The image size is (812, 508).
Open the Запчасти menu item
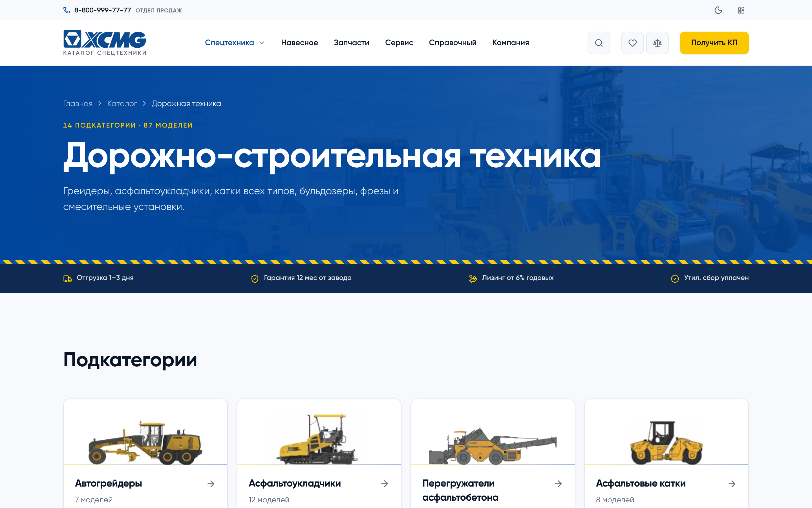tap(351, 43)
